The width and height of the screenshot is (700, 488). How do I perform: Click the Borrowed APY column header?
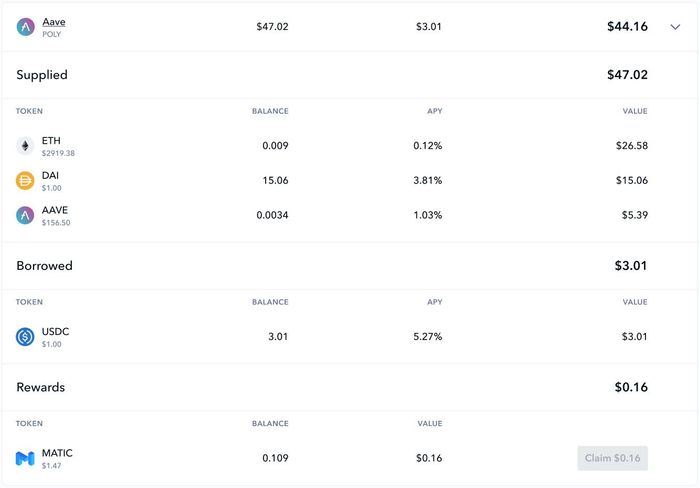click(435, 302)
